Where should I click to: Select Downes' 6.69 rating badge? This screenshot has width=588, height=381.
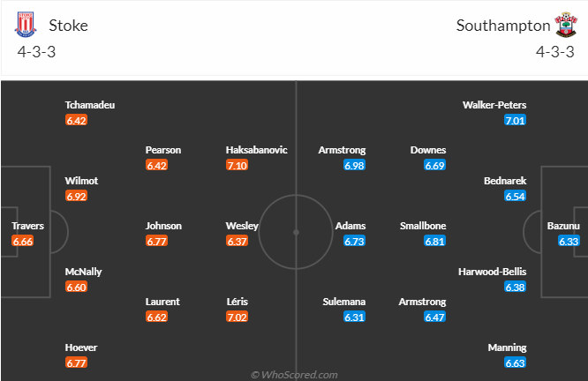(434, 166)
